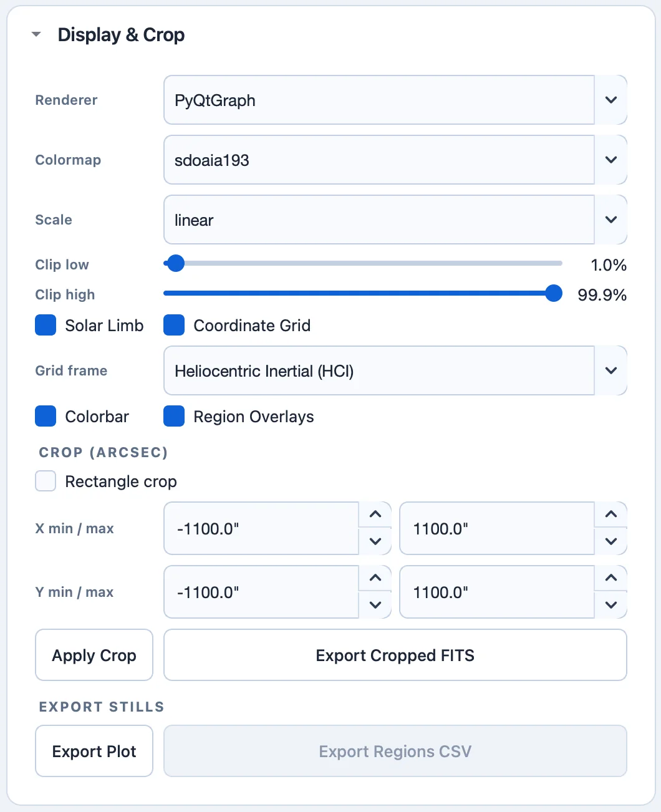
Task: Click the X max input field
Action: [x=497, y=529]
